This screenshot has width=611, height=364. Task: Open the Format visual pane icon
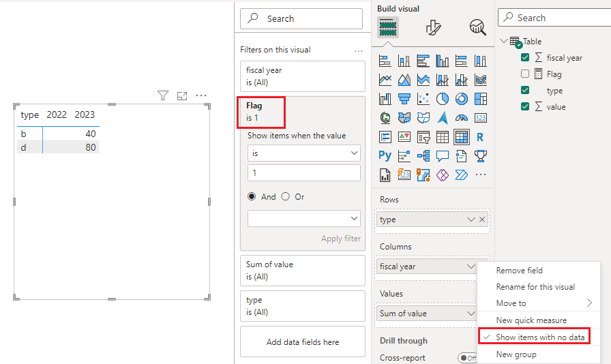(433, 27)
